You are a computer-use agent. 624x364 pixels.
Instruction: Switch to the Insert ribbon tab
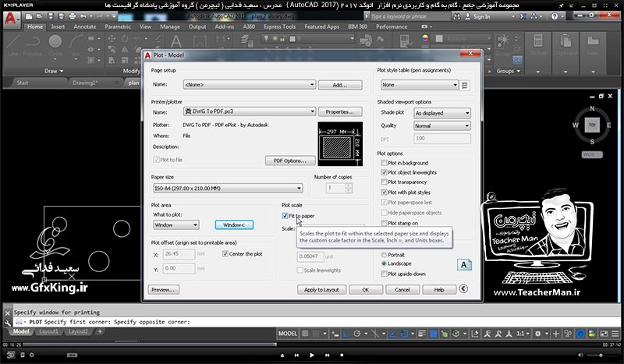tap(58, 27)
